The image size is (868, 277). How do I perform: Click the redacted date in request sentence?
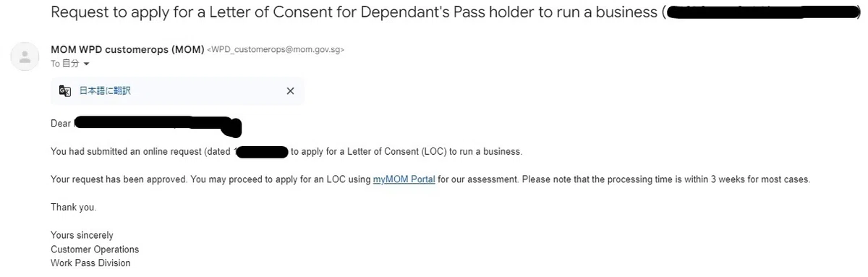coord(263,152)
